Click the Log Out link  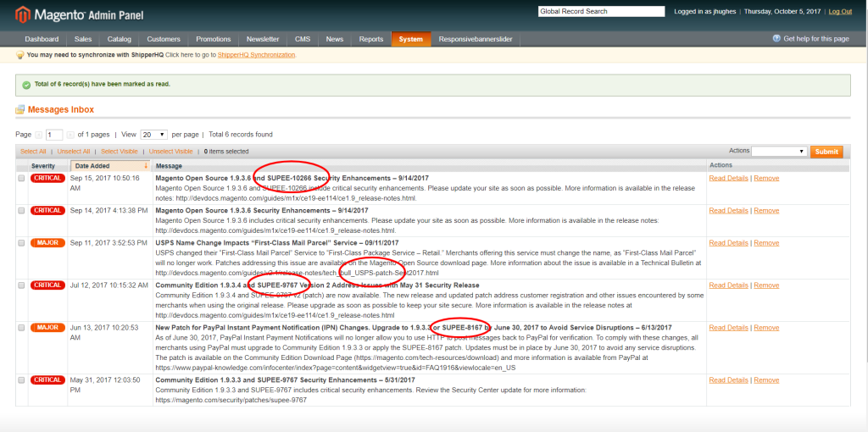click(x=840, y=12)
